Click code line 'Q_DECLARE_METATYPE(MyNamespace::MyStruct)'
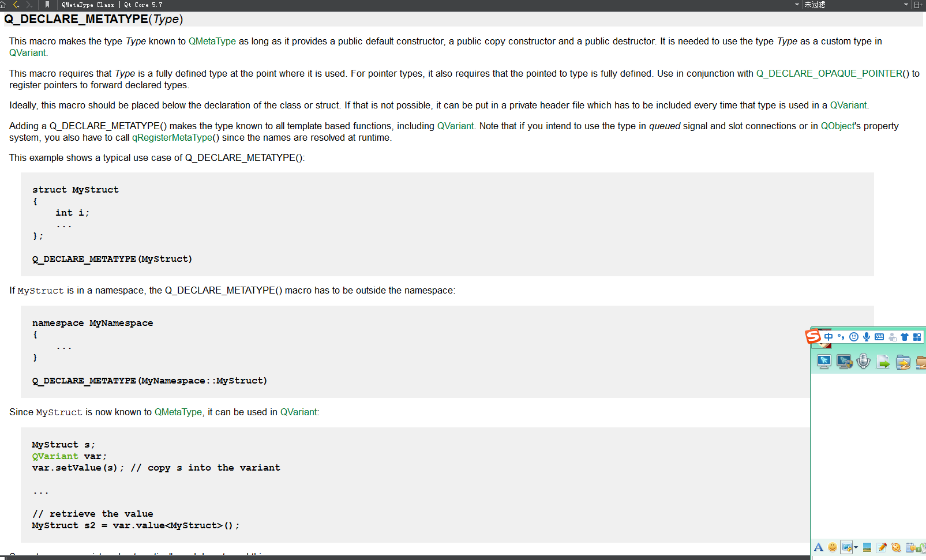 point(150,381)
